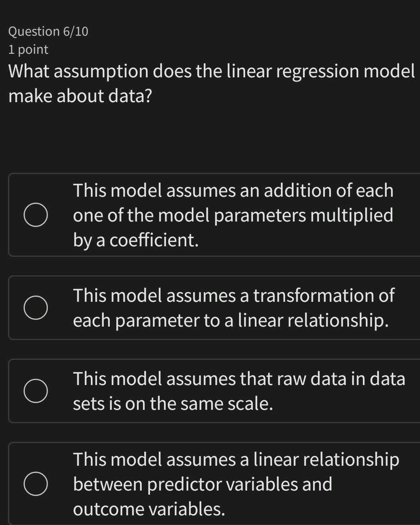Click the third answer option card
Viewport: 420px width, 525px height.
[x=210, y=390]
